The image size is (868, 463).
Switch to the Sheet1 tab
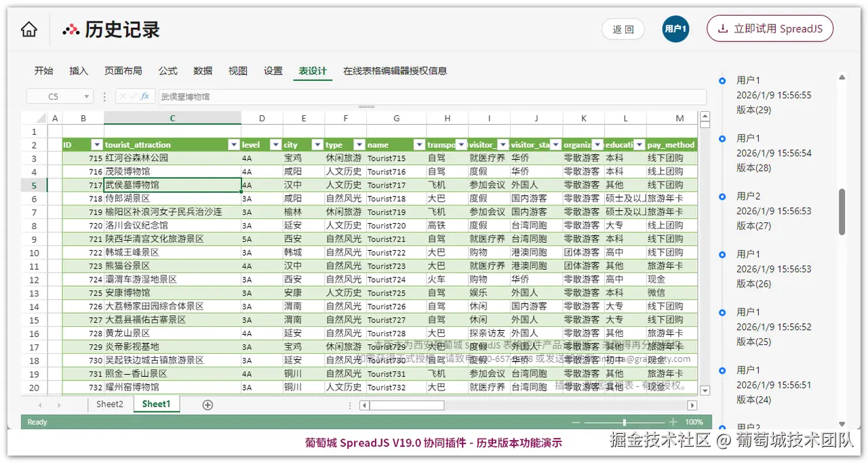[x=156, y=404]
